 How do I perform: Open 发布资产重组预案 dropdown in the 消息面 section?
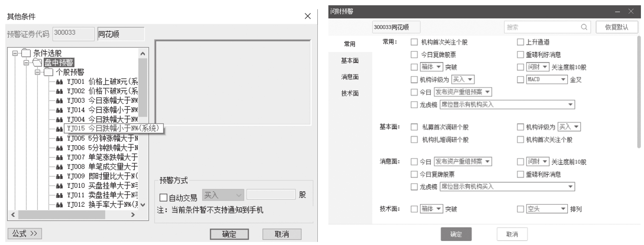(x=463, y=161)
